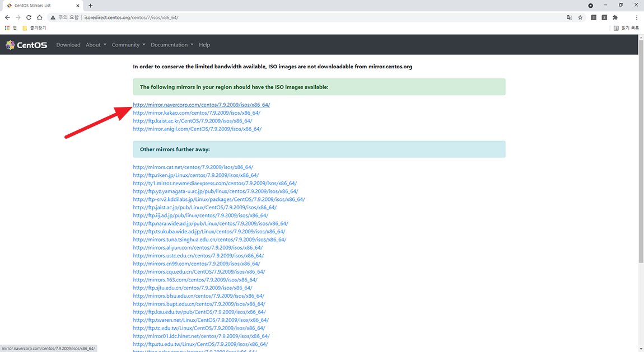
Task: Click the scrollbar up arrow
Action: [641, 37]
